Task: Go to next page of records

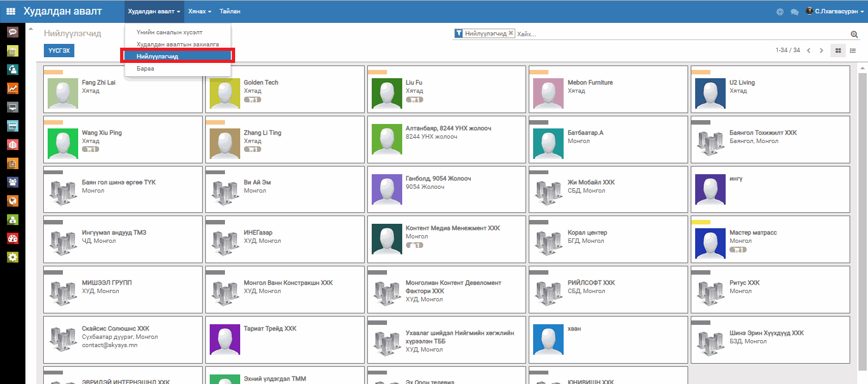Action: click(822, 51)
